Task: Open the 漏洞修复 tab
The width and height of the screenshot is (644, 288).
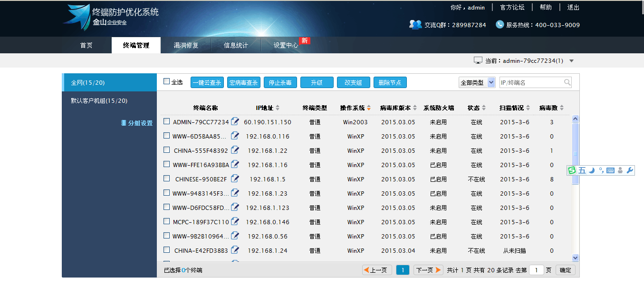Action: 186,45
